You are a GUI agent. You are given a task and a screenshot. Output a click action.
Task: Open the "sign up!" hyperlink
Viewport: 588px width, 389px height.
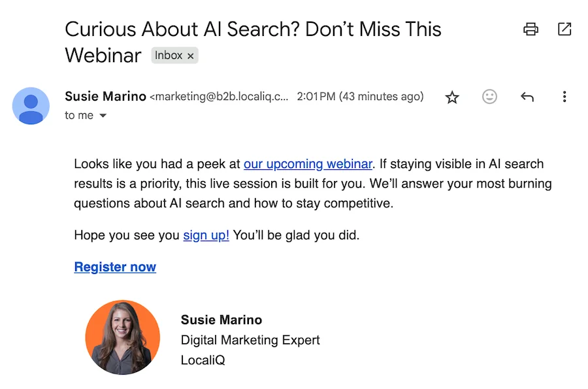pyautogui.click(x=206, y=235)
